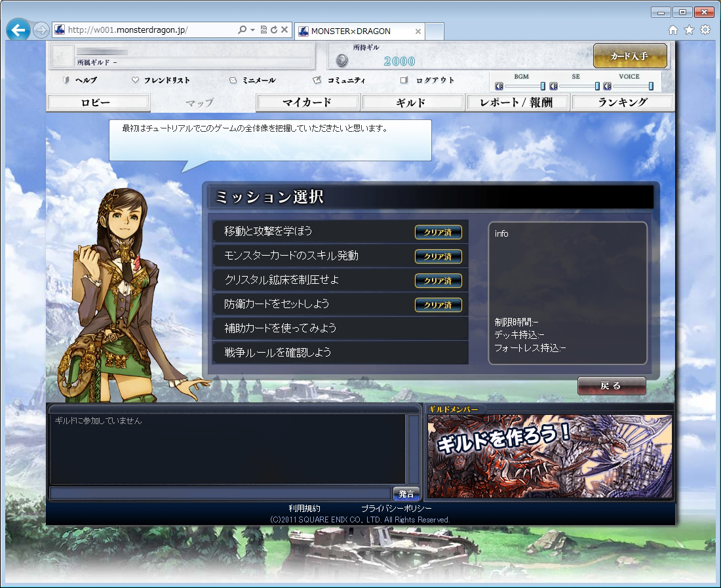Click the guild chat scrollbar
This screenshot has width=721, height=588.
(414, 449)
